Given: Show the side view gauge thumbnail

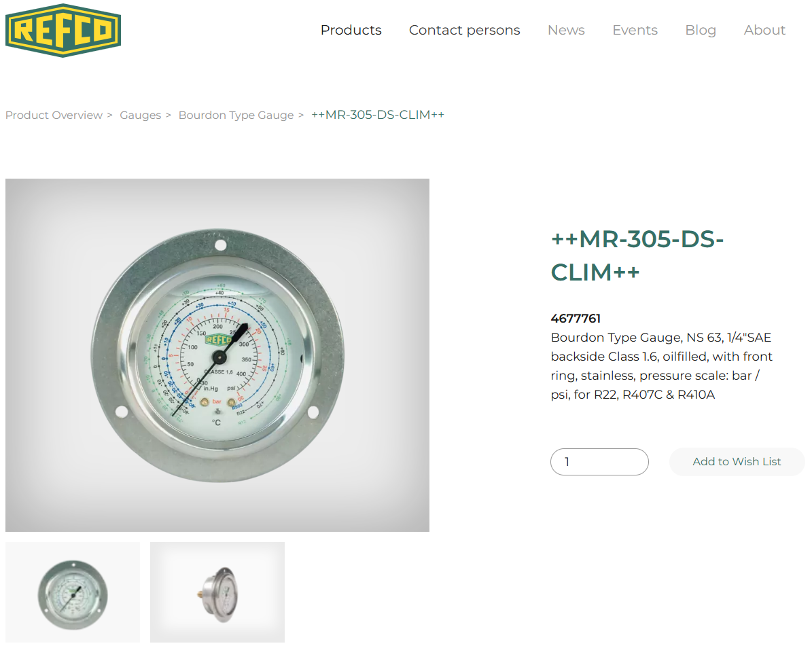Looking at the screenshot, I should point(217,592).
